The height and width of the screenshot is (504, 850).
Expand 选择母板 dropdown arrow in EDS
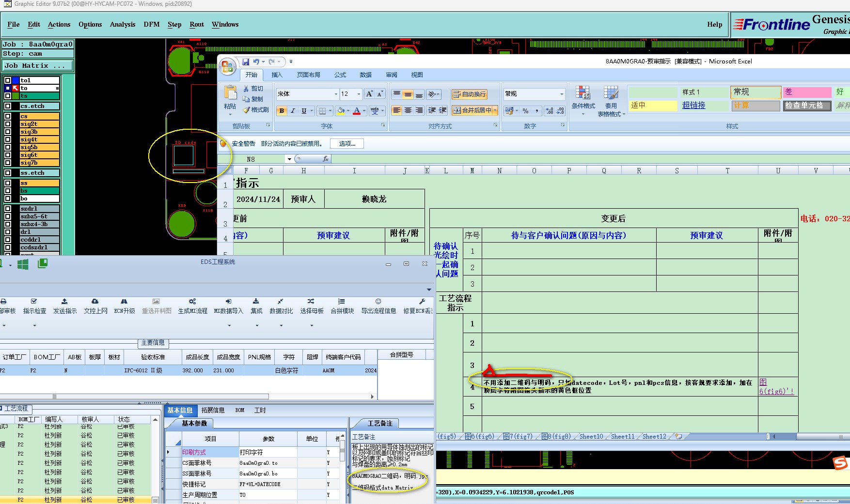click(312, 325)
